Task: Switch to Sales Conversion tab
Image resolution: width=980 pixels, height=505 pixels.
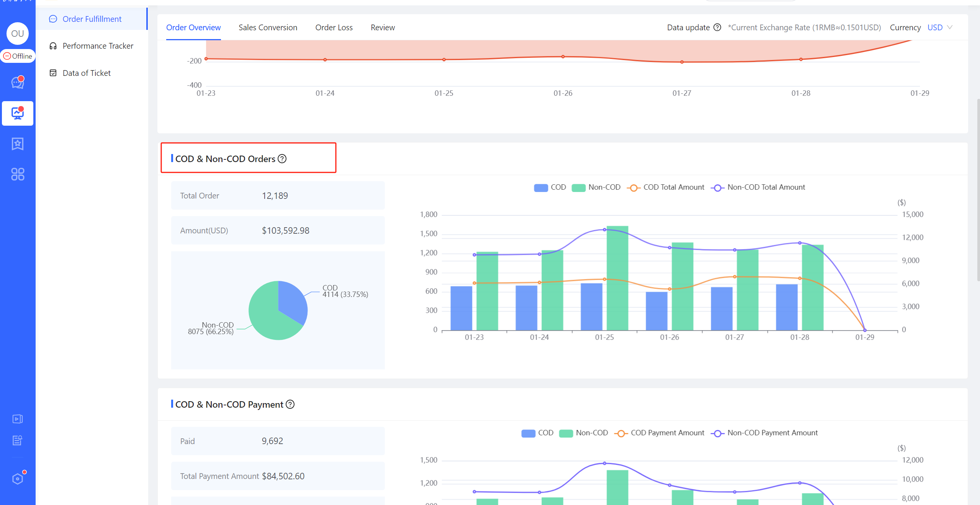Action: point(268,28)
